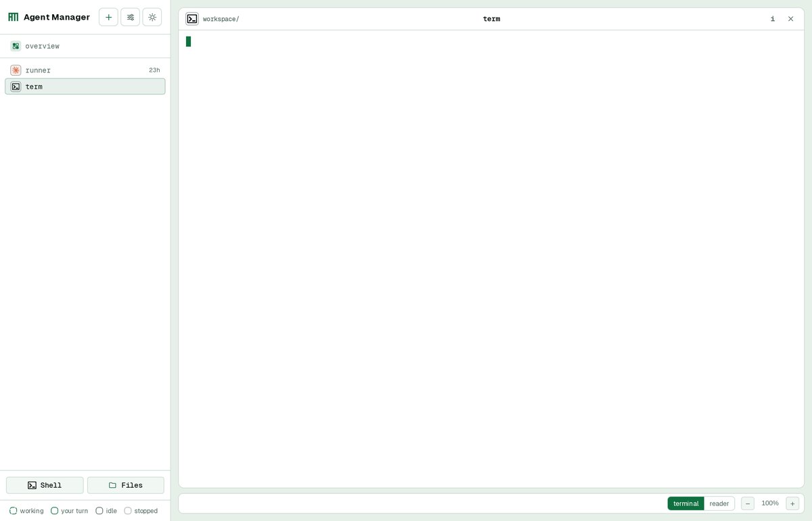This screenshot has height=521, width=812.
Task: Click the workspace/ path label
Action: click(221, 19)
